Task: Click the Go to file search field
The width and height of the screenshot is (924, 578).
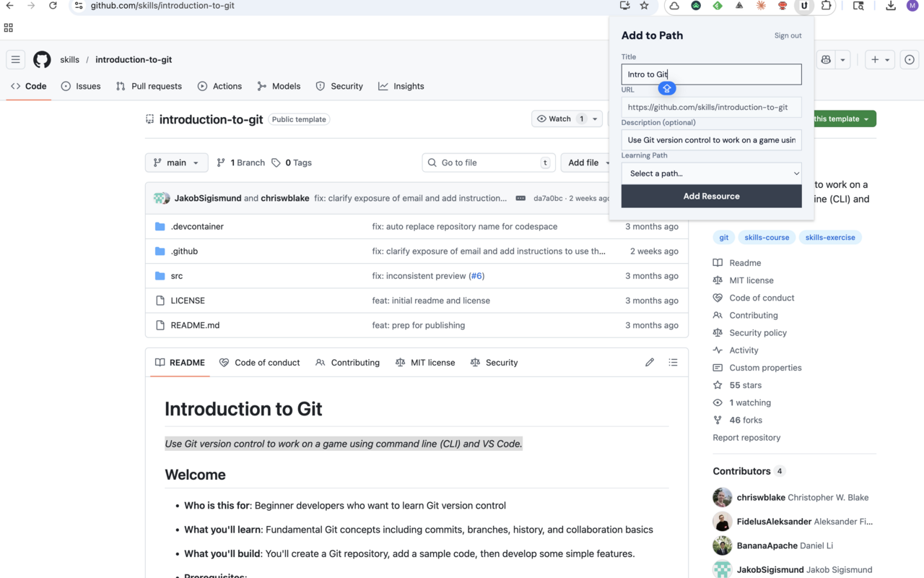Action: tap(487, 163)
